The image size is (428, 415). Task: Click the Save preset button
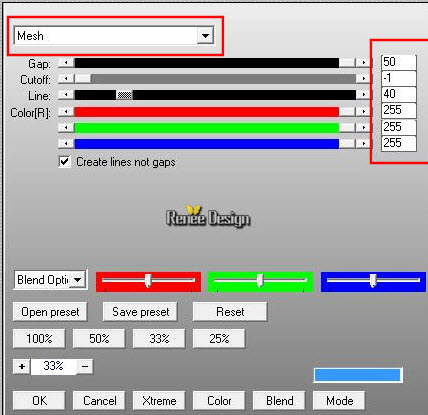point(140,312)
